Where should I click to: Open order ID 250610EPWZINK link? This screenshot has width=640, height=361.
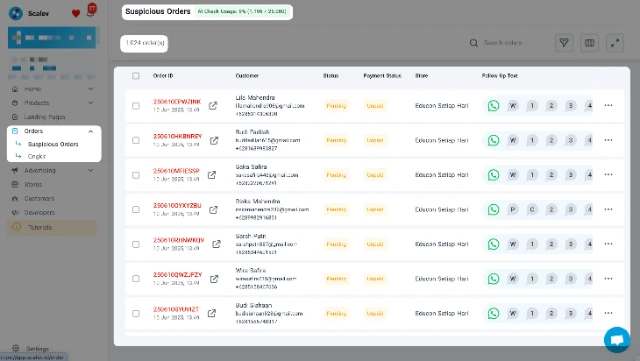tap(177, 102)
